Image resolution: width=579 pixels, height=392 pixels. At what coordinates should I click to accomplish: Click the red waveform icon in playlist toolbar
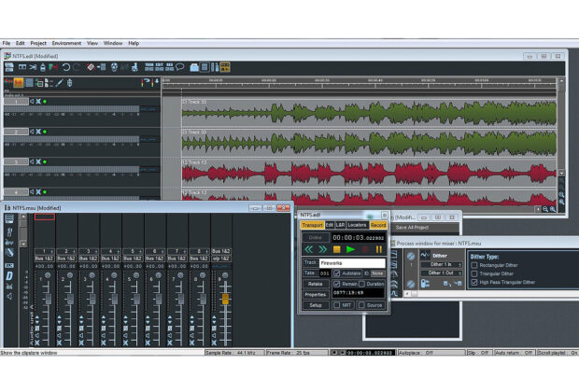coord(8,82)
